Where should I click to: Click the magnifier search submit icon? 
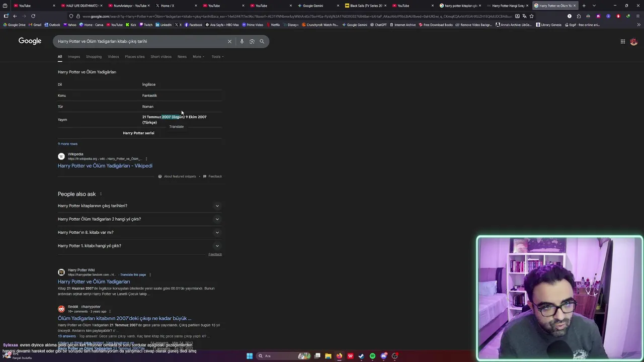point(262,41)
